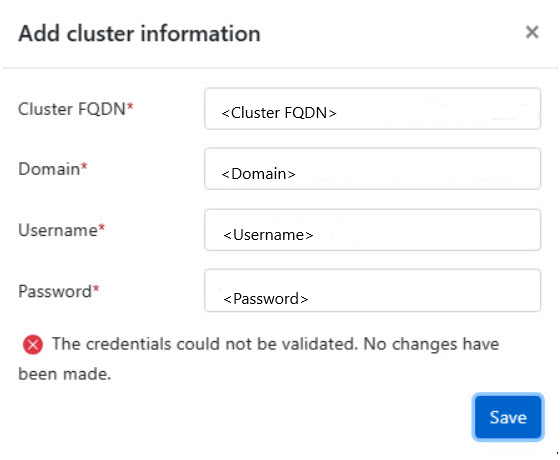This screenshot has height=460, width=560.
Task: Click into the Cluster FQDN input field
Action: point(372,109)
